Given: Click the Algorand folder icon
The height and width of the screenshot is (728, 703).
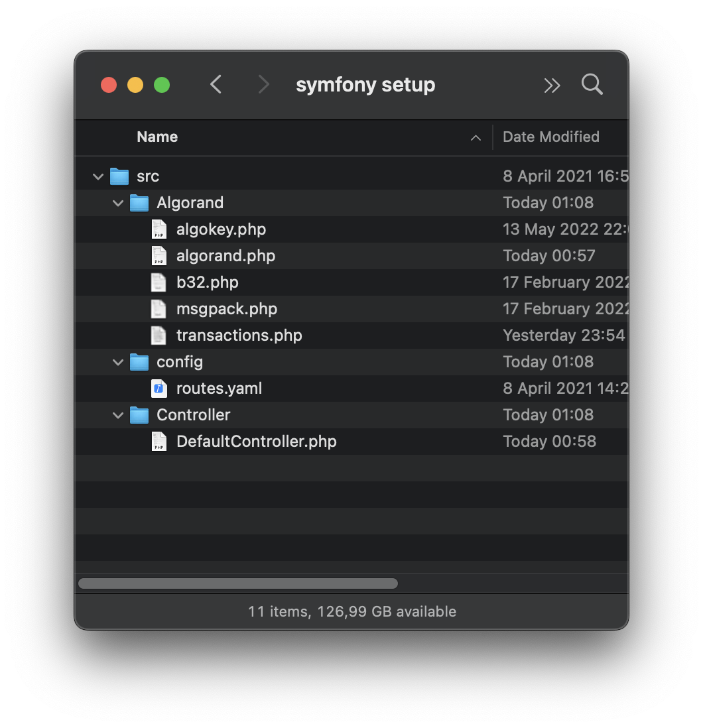Looking at the screenshot, I should point(139,203).
